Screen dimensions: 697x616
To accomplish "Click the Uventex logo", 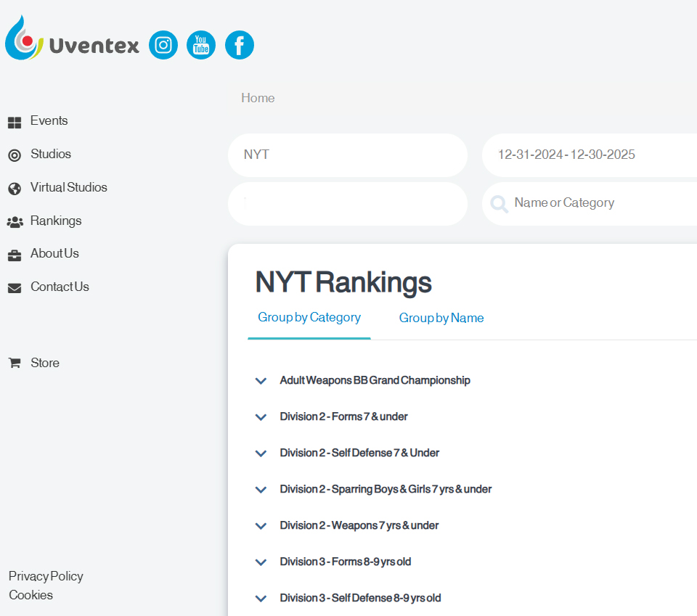I will (x=72, y=40).
